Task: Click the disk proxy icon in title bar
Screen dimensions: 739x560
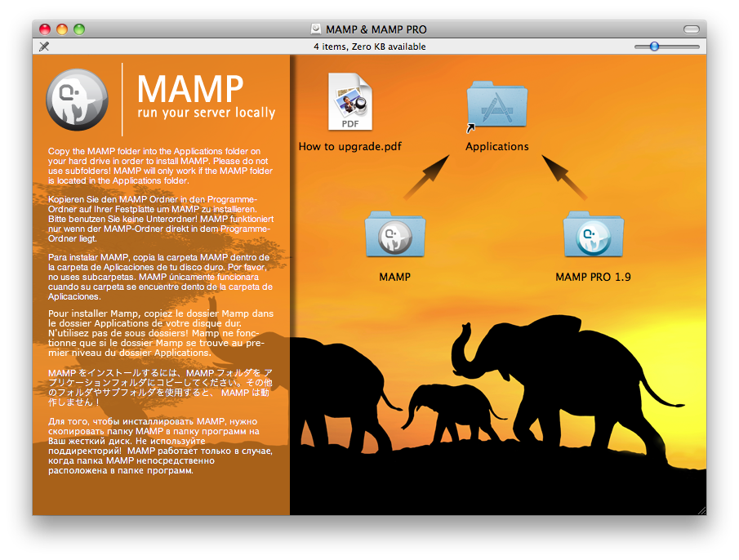Action: pyautogui.click(x=316, y=29)
